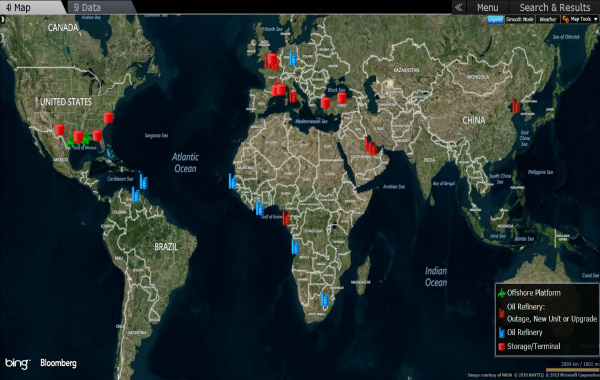Open Search & Results panel
Image resolution: width=600 pixels, height=380 pixels.
[x=554, y=7]
